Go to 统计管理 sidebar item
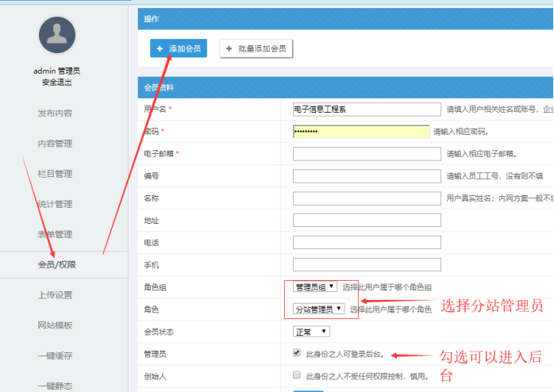The height and width of the screenshot is (392, 554). click(55, 204)
